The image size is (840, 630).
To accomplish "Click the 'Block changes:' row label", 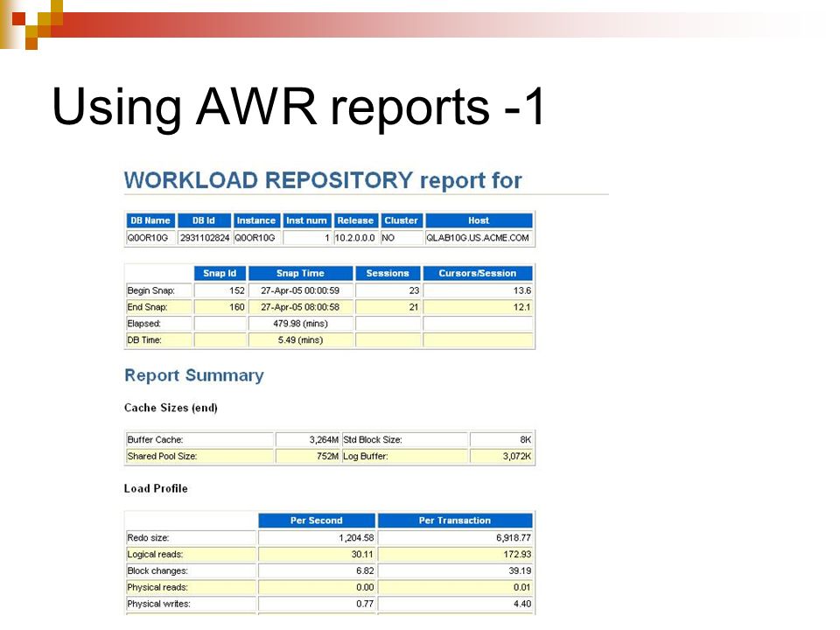I will [157, 571].
